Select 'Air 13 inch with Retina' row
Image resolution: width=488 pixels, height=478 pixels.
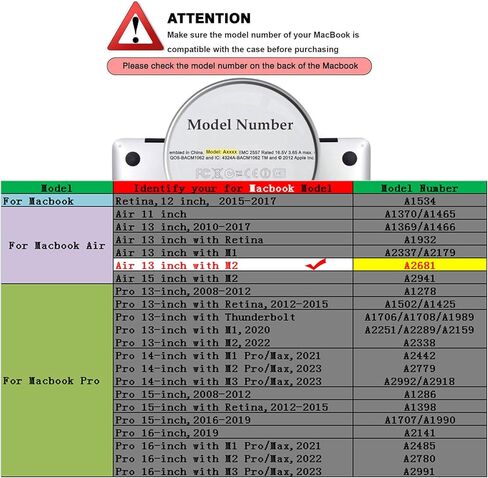[x=233, y=240]
